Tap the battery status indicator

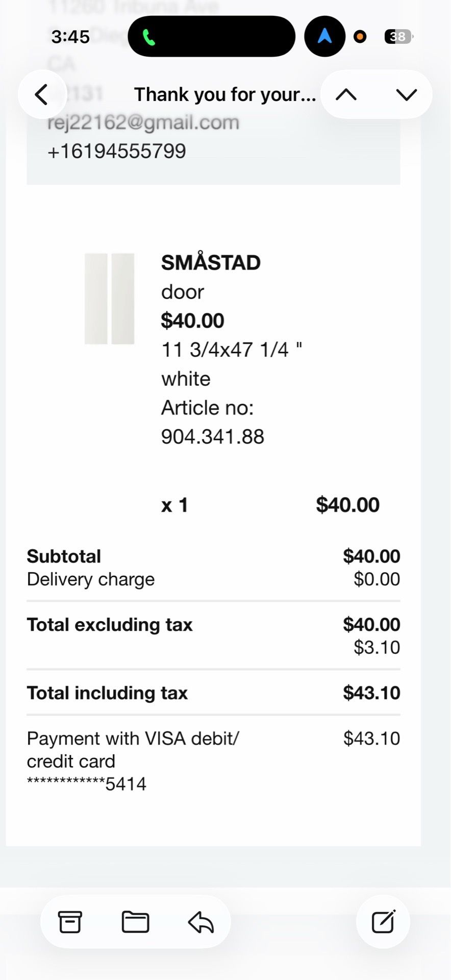pyautogui.click(x=398, y=36)
